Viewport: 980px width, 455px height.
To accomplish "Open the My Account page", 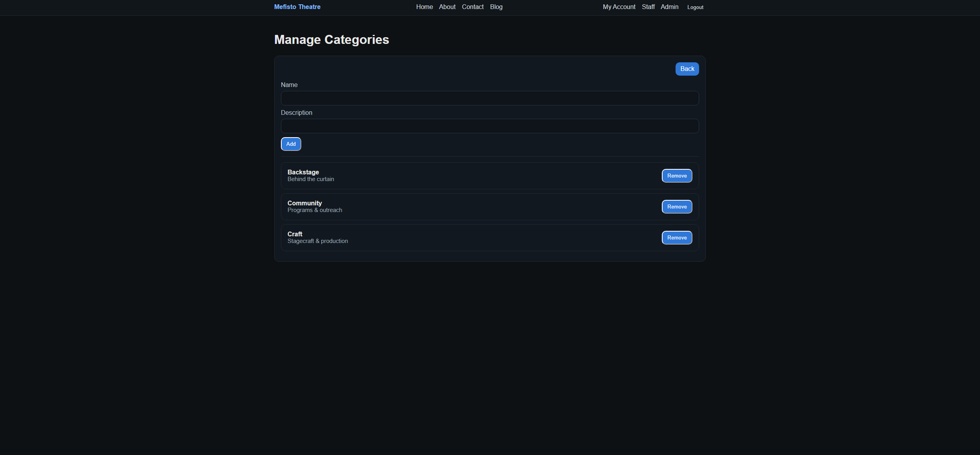I will tap(619, 7).
